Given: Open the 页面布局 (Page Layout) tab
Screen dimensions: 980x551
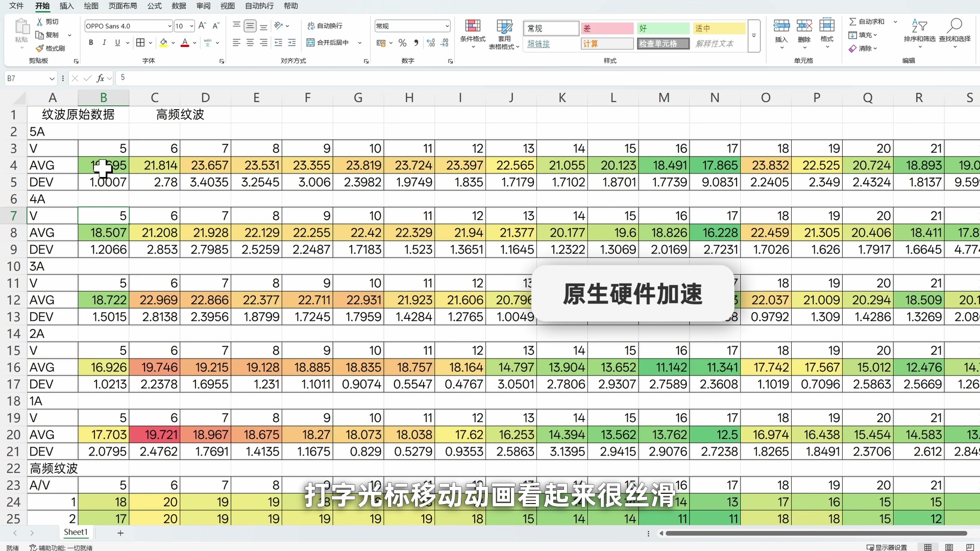Looking at the screenshot, I should point(123,6).
